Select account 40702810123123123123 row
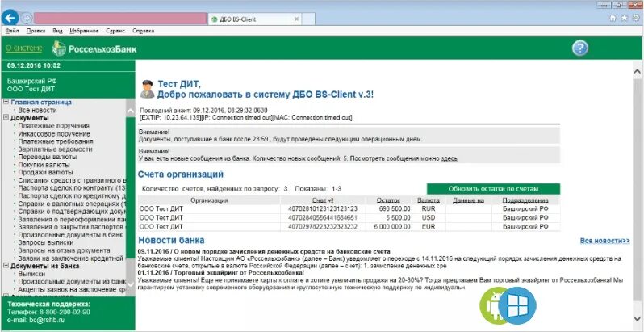644x332 pixels. 349,208
